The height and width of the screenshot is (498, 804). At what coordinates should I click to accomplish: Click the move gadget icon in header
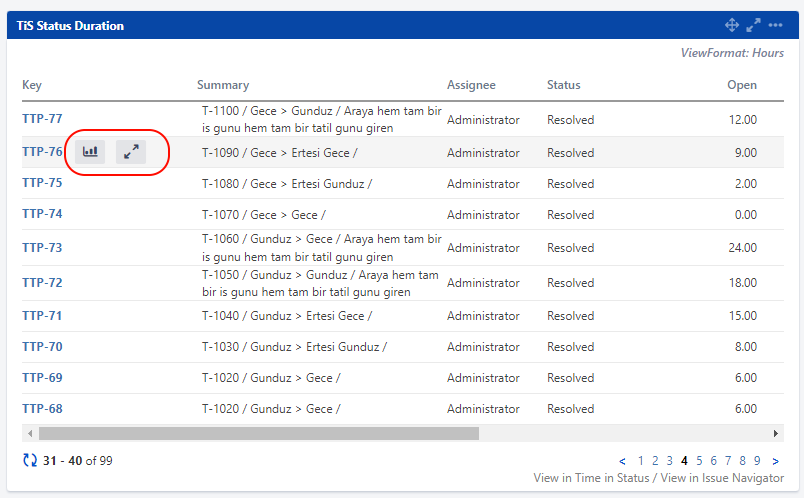(731, 25)
